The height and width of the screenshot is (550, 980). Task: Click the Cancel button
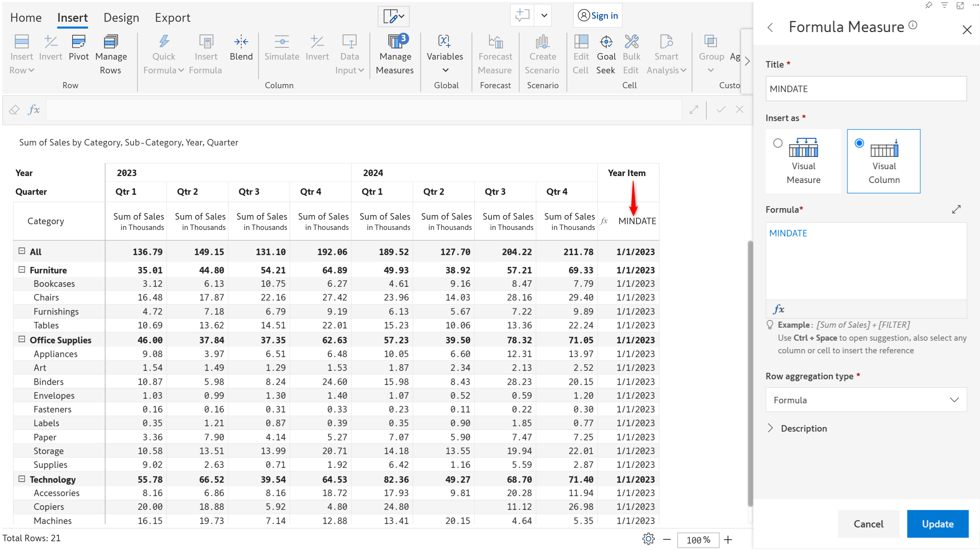coord(868,524)
